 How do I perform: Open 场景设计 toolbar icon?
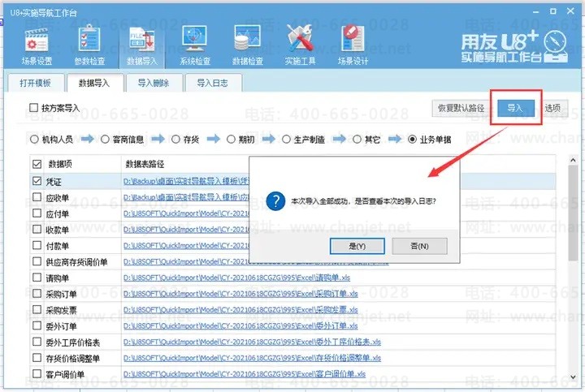click(353, 46)
